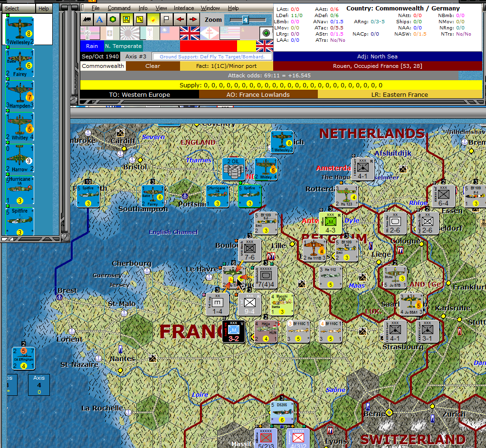The height and width of the screenshot is (448, 486).
Task: Click the Fact: 1(1C)/Minor port info cell
Action: (226, 66)
